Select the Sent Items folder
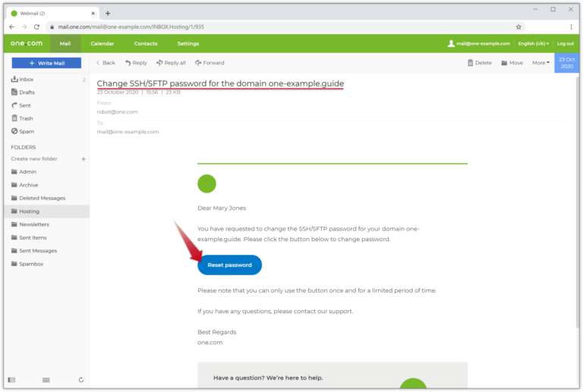Image resolution: width=583 pixels, height=392 pixels. (x=46, y=237)
